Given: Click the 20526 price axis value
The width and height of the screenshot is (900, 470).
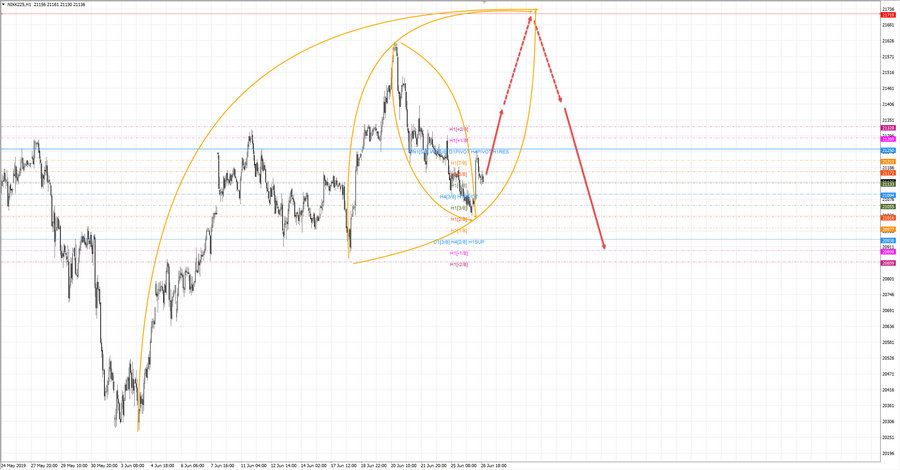Looking at the screenshot, I should (x=888, y=358).
